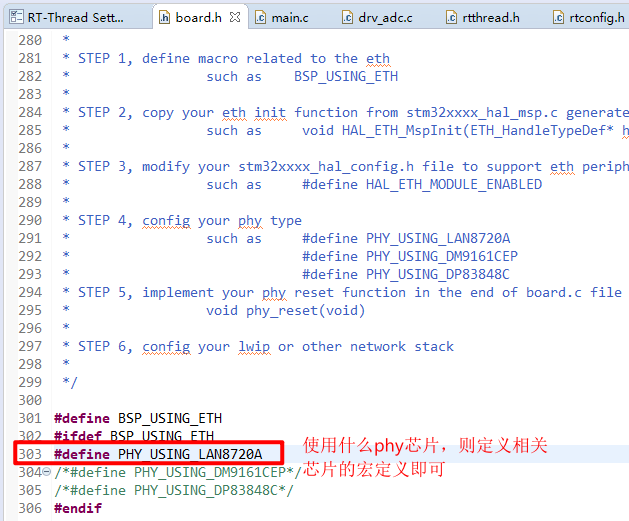Switch to the rtthread.h tab

pos(483,18)
